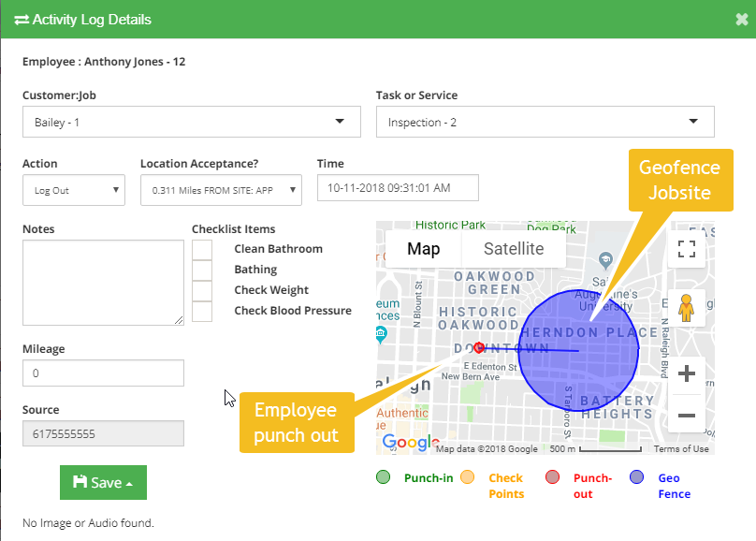This screenshot has height=541, width=756.
Task: Click the 'Check Points' legend label
Action: click(506, 486)
